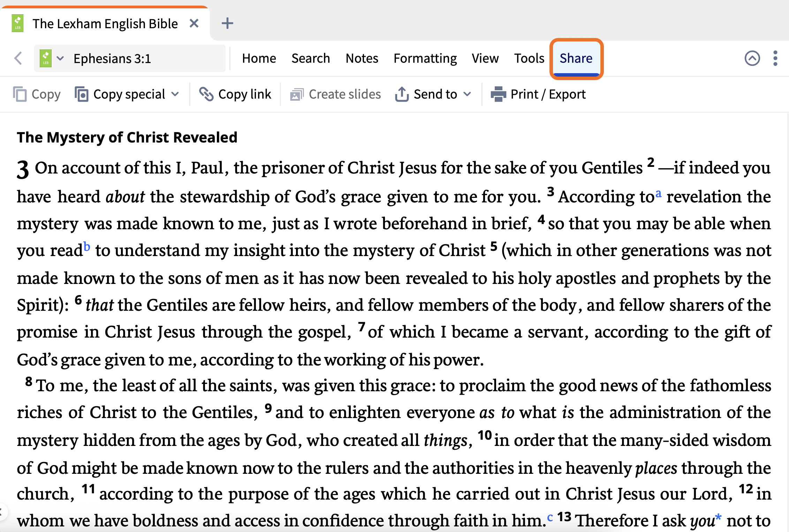Expand the Copy special dropdown arrow

(175, 94)
